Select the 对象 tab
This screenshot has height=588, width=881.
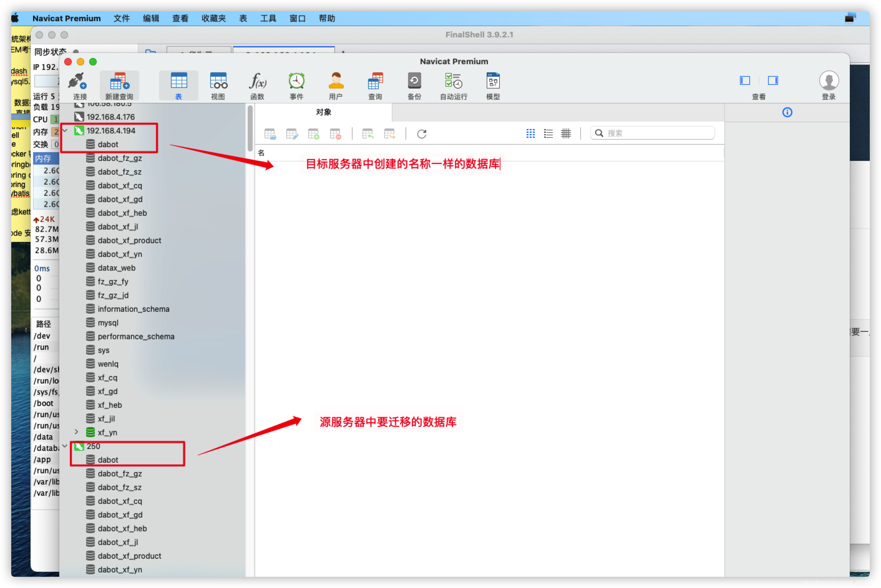pos(324,112)
